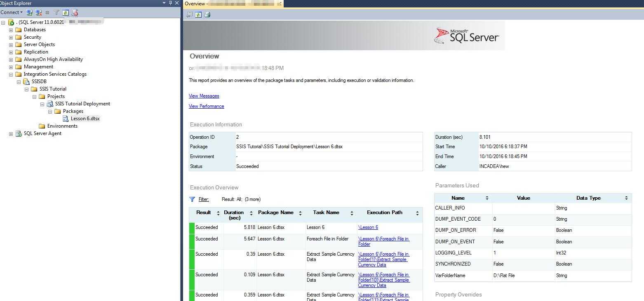This screenshot has height=301, width=644.
Task: Click the Disconnect server icon
Action: point(38,13)
